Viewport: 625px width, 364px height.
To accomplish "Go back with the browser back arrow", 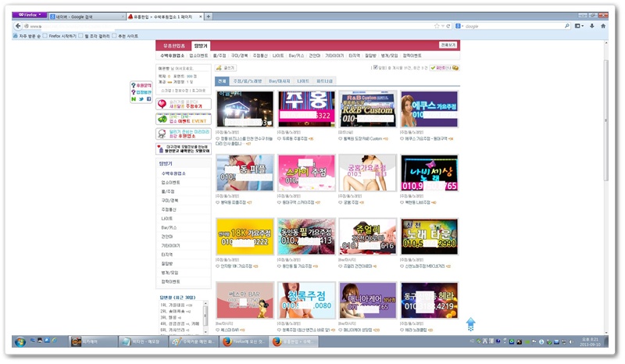I will pyautogui.click(x=18, y=26).
